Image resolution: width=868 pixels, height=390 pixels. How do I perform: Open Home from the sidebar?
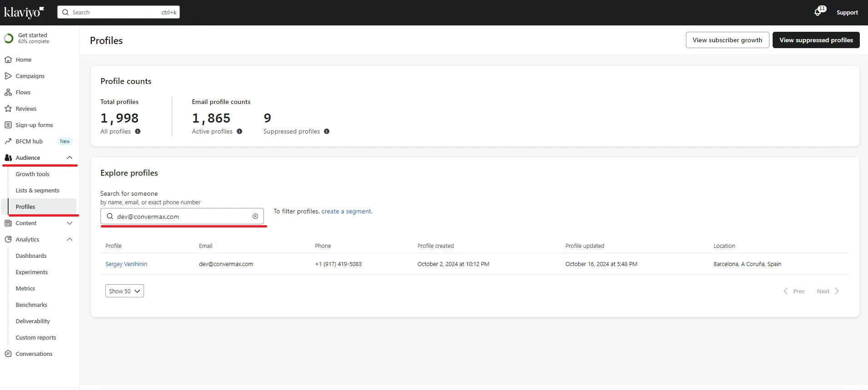pyautogui.click(x=24, y=60)
